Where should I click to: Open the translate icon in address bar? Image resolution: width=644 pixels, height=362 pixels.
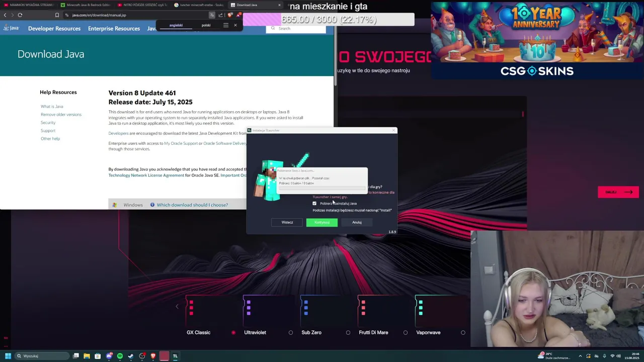[212, 15]
